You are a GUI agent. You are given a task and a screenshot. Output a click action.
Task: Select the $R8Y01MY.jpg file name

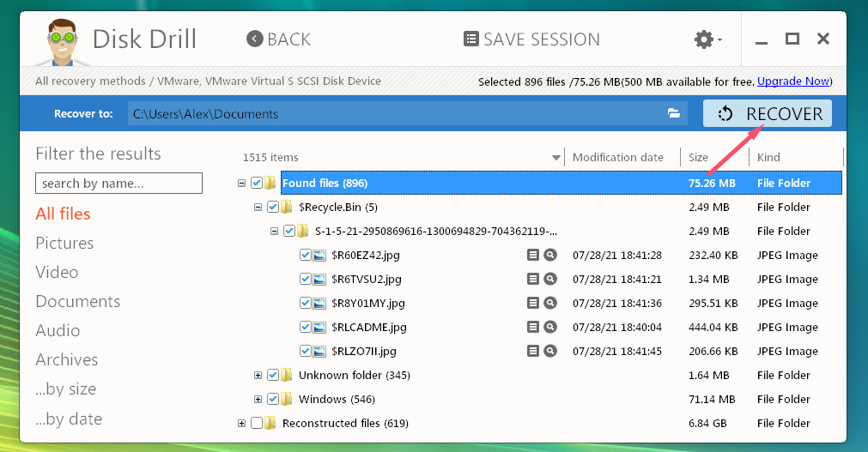coord(368,303)
